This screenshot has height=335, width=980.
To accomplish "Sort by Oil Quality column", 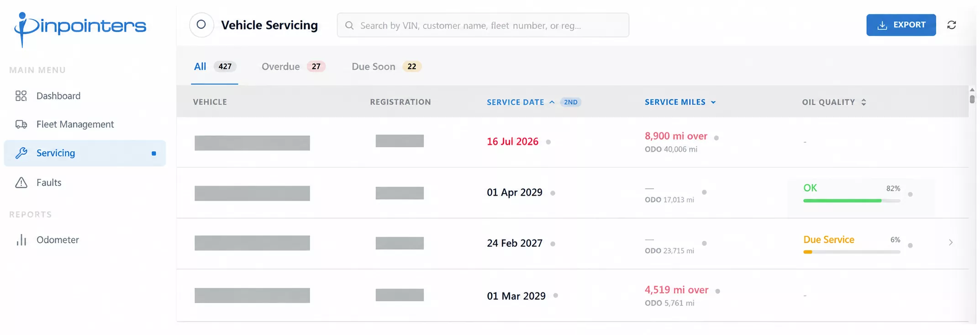I will point(834,102).
